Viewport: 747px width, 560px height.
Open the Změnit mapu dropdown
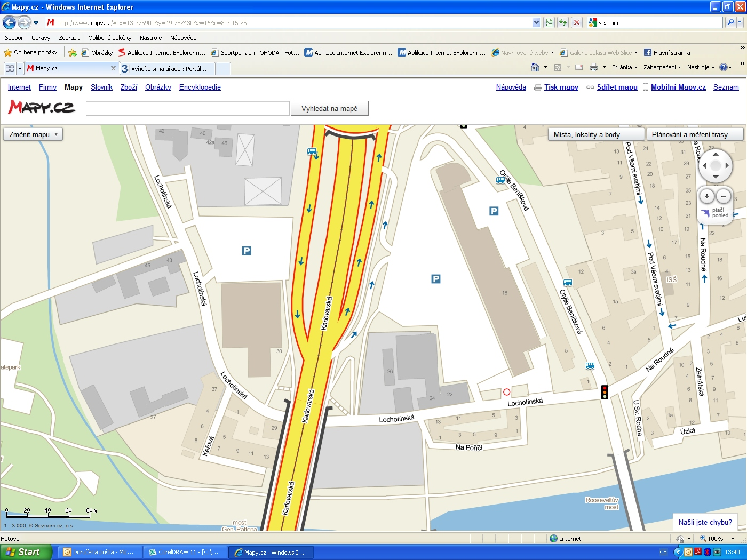(x=33, y=134)
